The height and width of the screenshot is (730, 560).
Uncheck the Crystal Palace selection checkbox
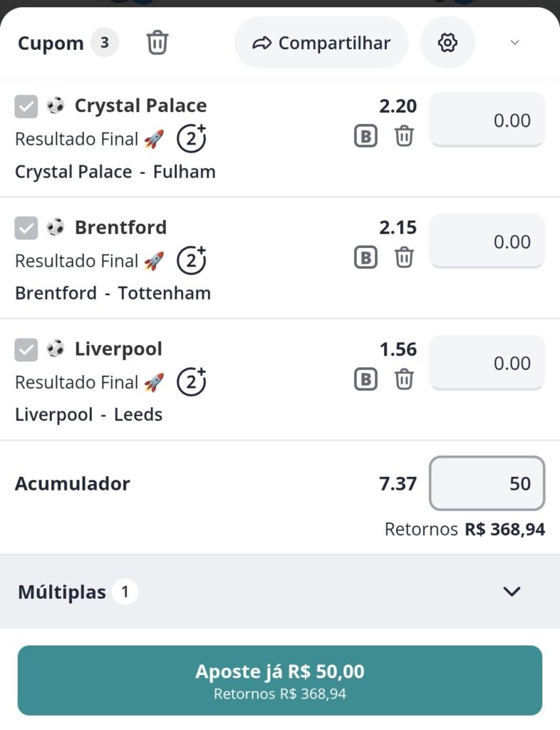pyautogui.click(x=26, y=107)
